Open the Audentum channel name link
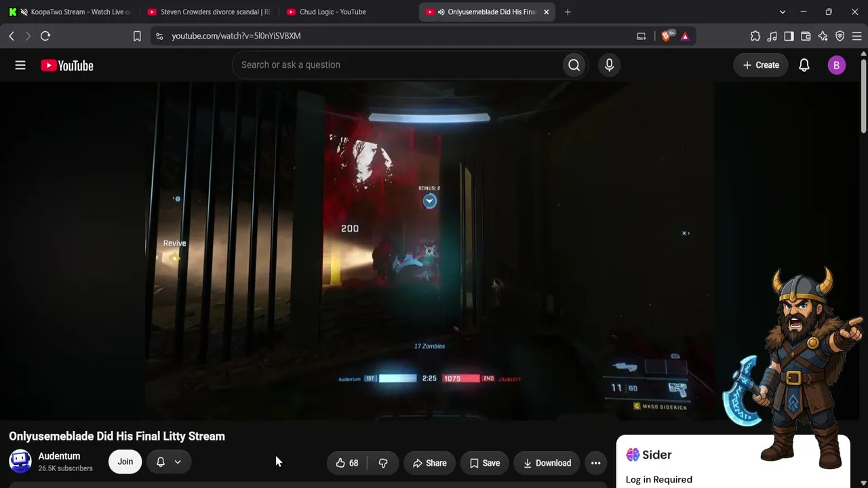 click(x=59, y=456)
